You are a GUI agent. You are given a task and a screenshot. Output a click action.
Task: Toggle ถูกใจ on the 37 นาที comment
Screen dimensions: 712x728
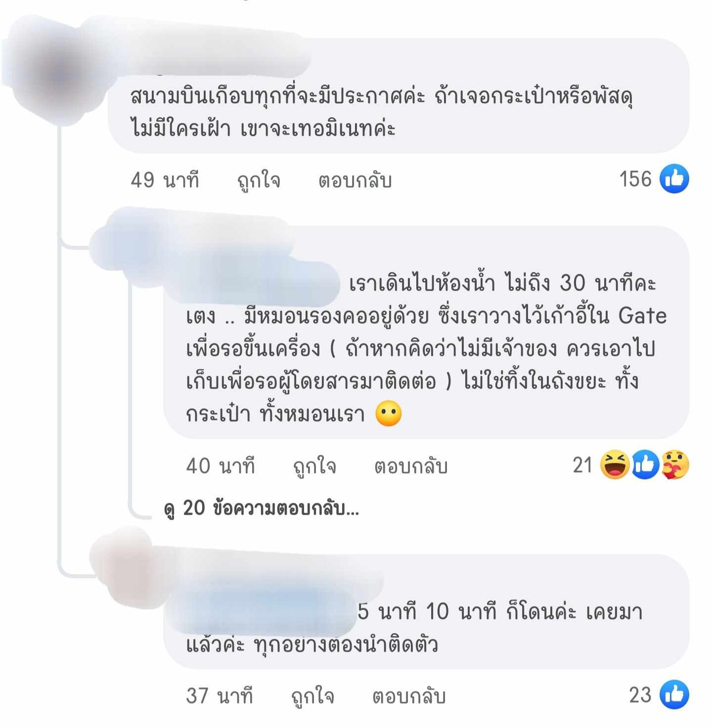tap(312, 696)
